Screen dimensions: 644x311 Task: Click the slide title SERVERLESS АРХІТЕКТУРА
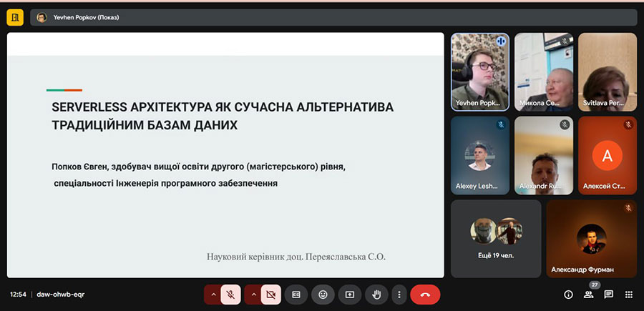pos(223,116)
